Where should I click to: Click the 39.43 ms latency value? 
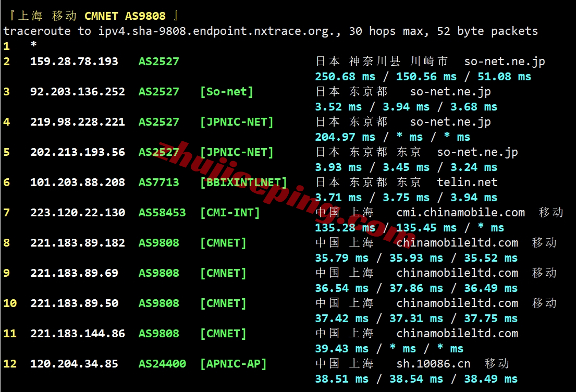(x=341, y=349)
